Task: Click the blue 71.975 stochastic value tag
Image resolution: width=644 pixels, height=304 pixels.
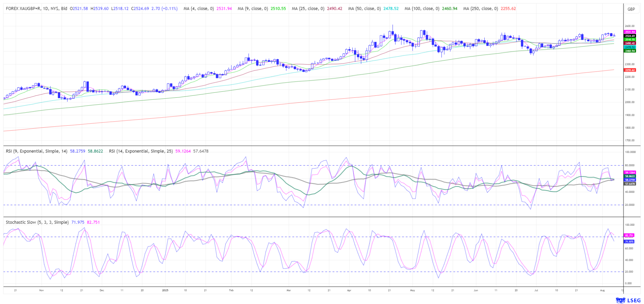Action: point(629,242)
